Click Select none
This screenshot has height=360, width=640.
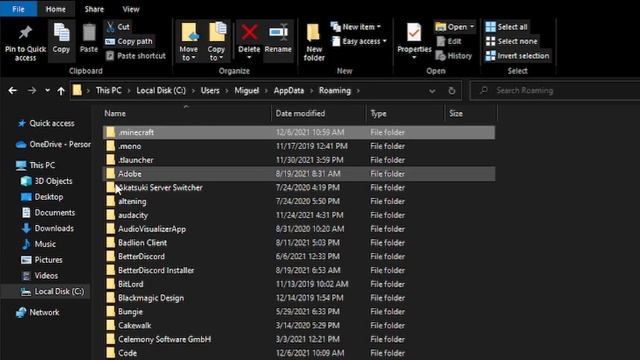(511, 41)
